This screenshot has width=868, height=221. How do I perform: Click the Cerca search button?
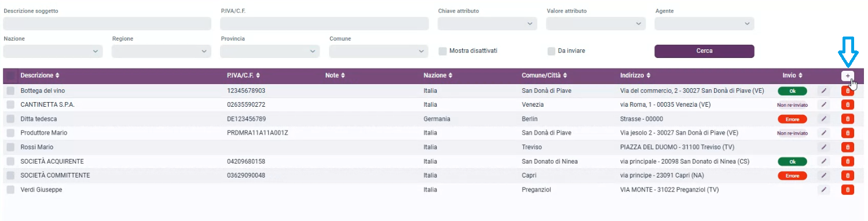tap(704, 51)
